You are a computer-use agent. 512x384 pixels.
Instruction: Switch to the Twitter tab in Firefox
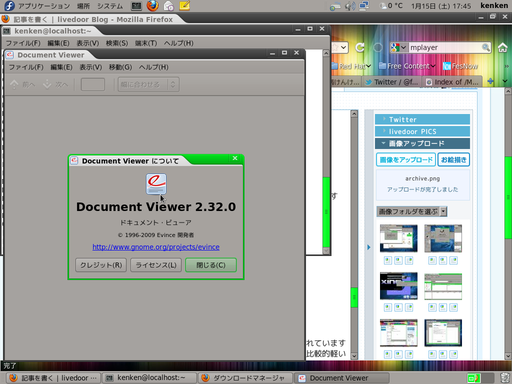[x=391, y=82]
